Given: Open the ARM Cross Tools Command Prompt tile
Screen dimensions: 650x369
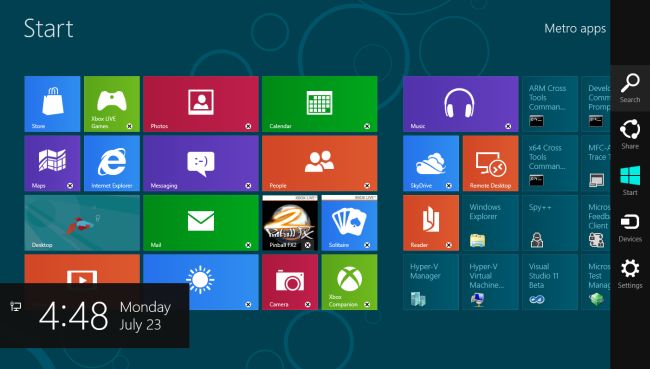Looking at the screenshot, I should [550, 104].
